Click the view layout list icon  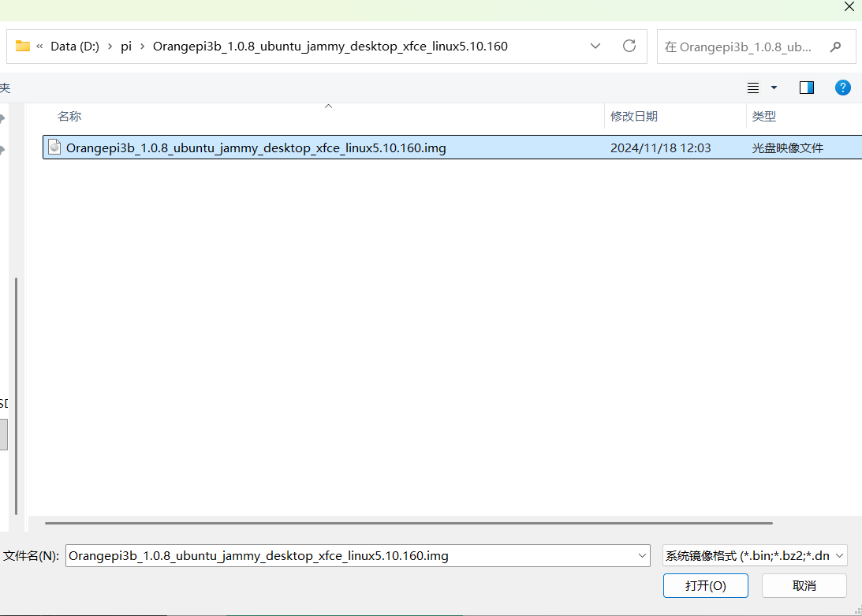[x=753, y=88]
